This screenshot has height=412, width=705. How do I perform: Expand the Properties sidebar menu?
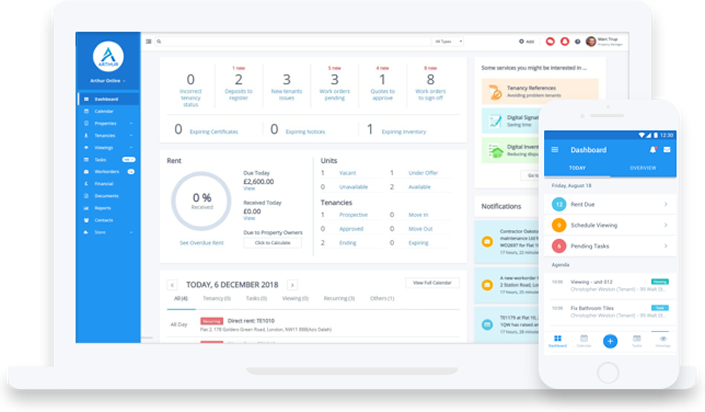tap(108, 122)
